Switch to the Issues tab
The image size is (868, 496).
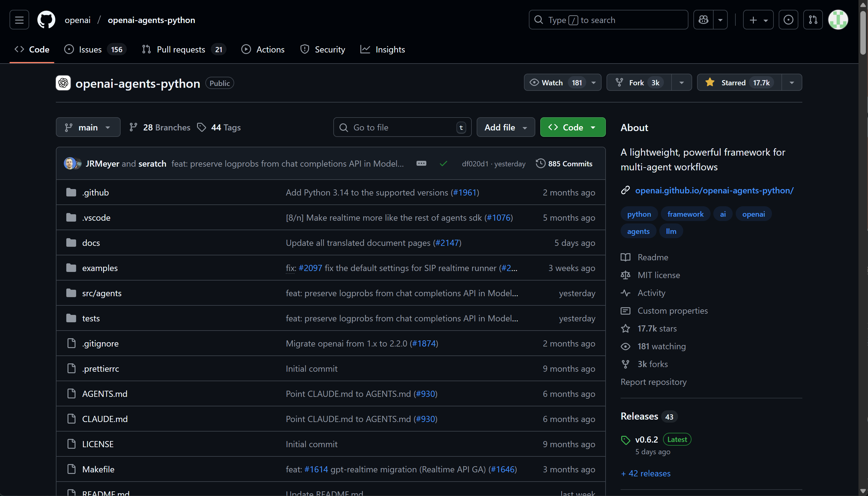pyautogui.click(x=95, y=49)
